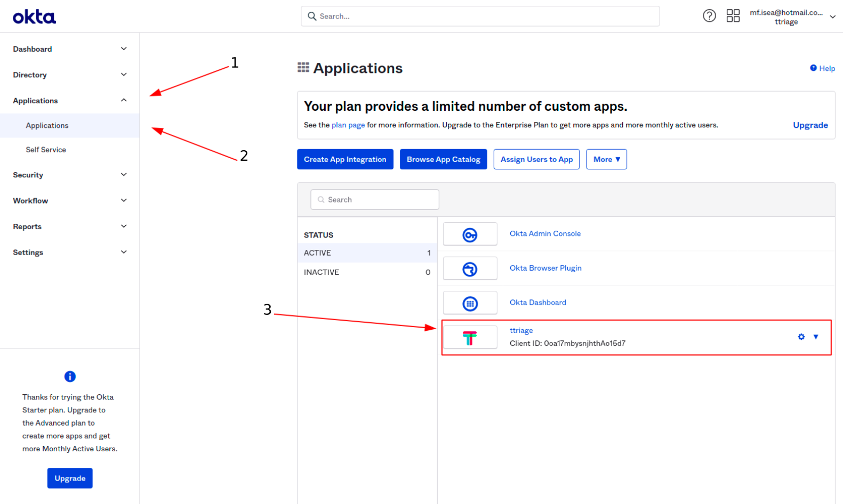Click the Okta Browser Plugin app icon

470,269
